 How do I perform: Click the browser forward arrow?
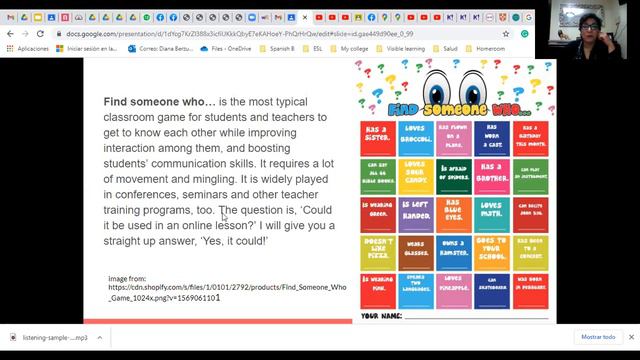(x=25, y=34)
